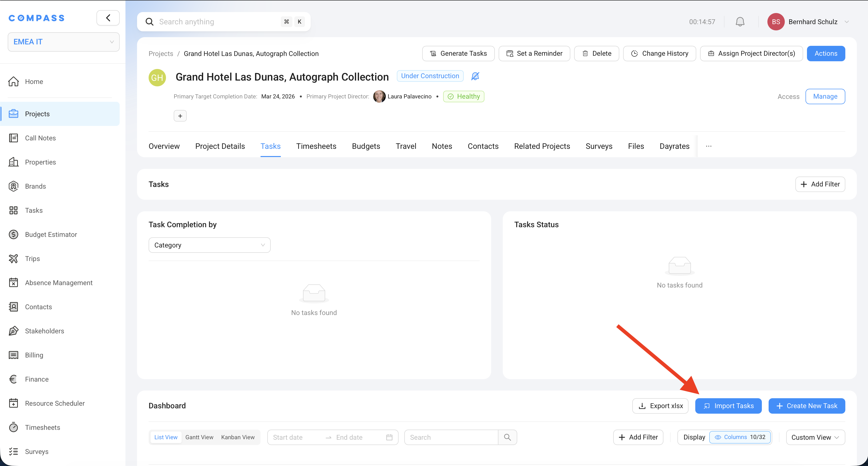Viewport: 868px width, 466px height.
Task: Open notifications via the bell icon
Action: tap(740, 22)
